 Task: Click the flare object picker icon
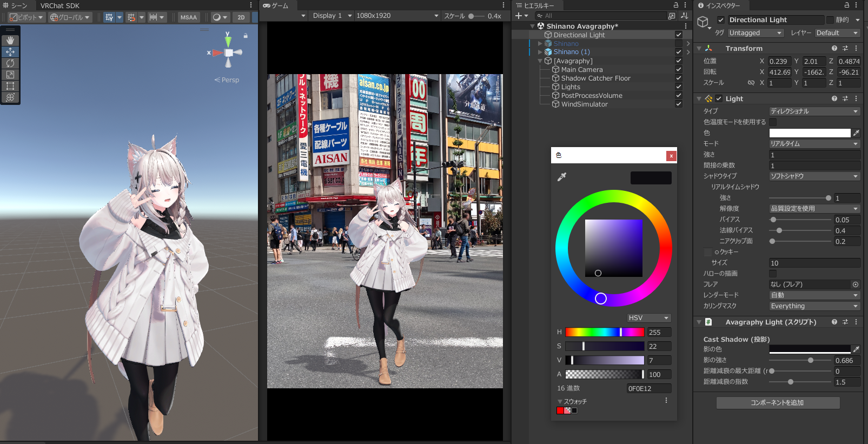tap(856, 284)
